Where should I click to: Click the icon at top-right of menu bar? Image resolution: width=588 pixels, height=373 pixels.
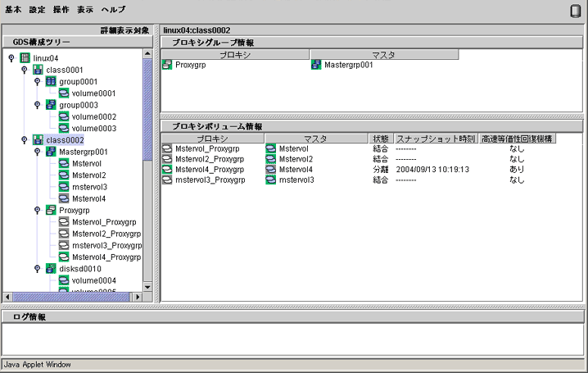(575, 11)
